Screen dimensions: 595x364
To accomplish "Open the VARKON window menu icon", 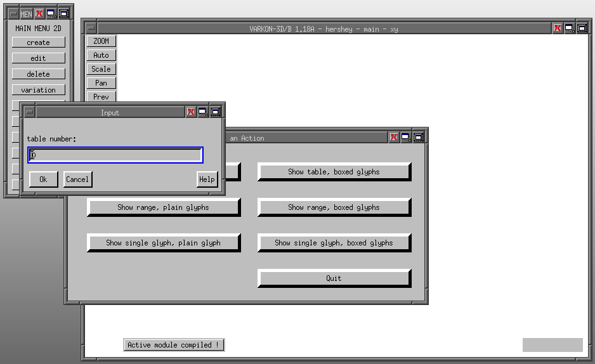I will [91, 29].
